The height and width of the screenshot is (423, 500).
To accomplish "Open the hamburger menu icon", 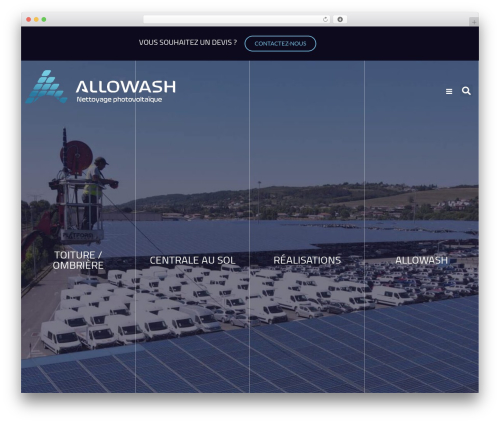I will 449,91.
